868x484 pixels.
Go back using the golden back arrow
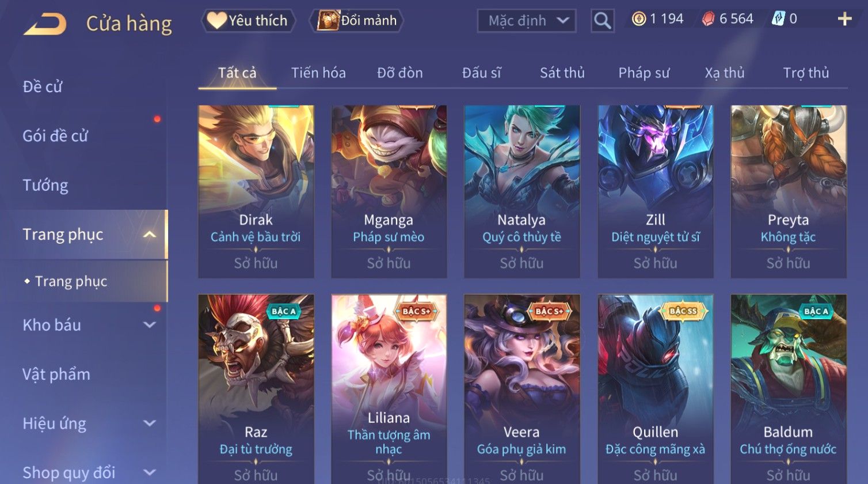pos(45,24)
